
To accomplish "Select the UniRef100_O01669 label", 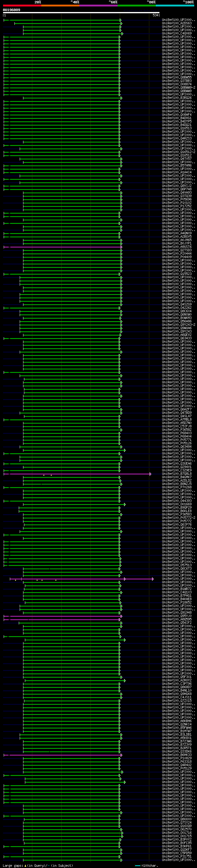I will coord(177,504).
